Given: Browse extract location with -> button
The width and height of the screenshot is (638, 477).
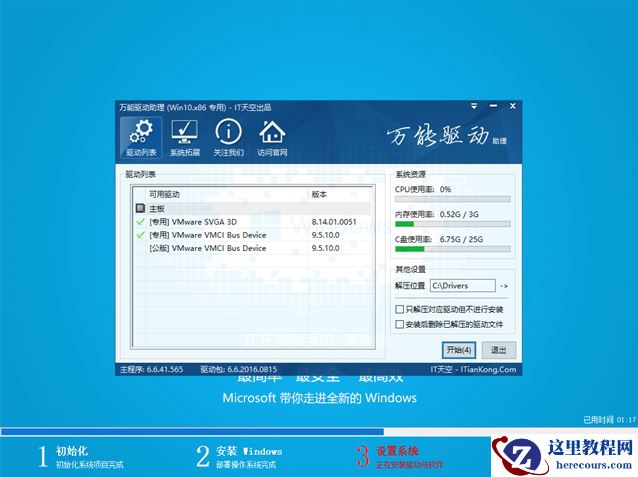Looking at the screenshot, I should (504, 286).
